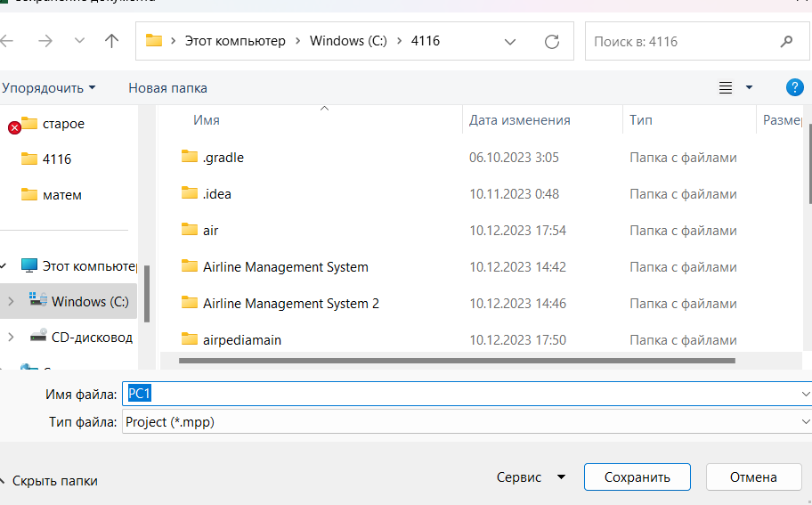Select 'Этот компьютер' in navigation tree

(x=89, y=266)
